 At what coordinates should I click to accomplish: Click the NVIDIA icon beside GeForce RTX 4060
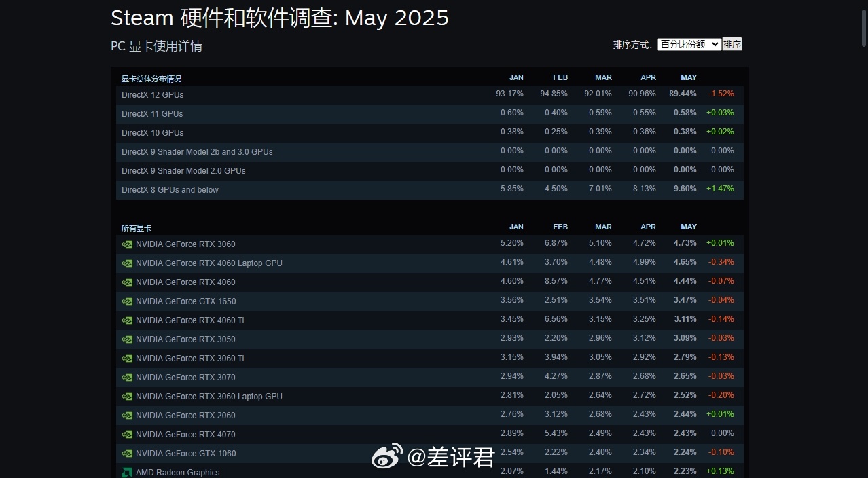pyautogui.click(x=127, y=282)
